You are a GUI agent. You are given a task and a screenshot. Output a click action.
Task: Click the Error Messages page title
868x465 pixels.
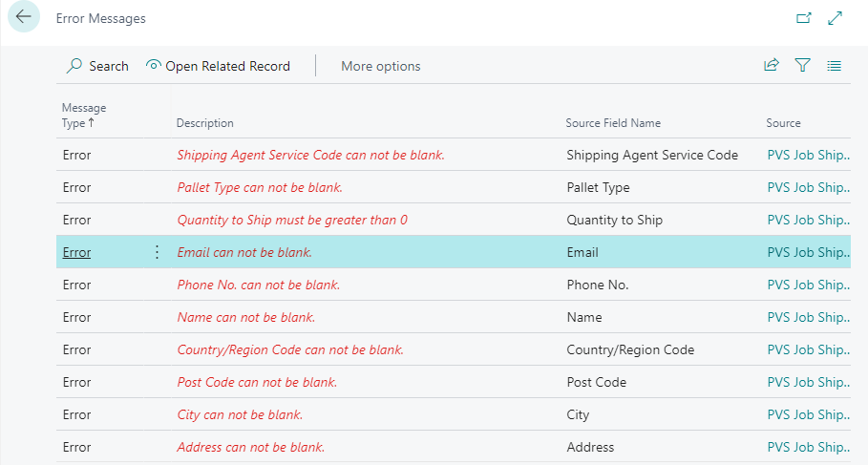(101, 18)
